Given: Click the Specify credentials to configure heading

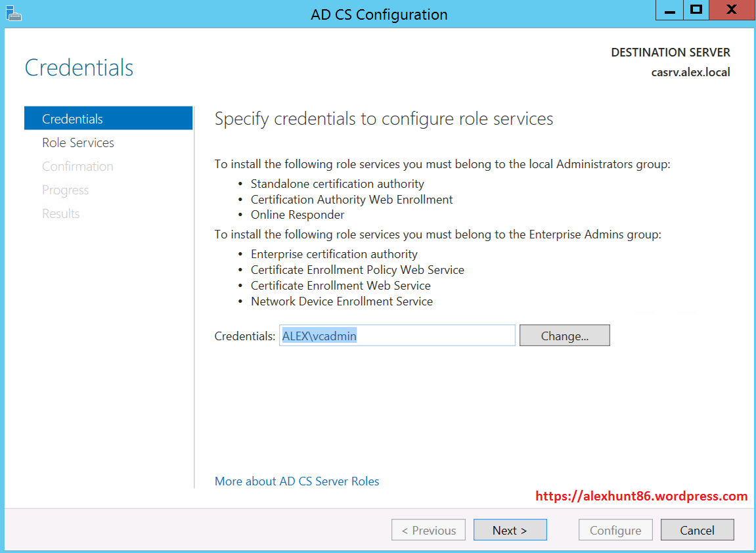Looking at the screenshot, I should [x=384, y=119].
